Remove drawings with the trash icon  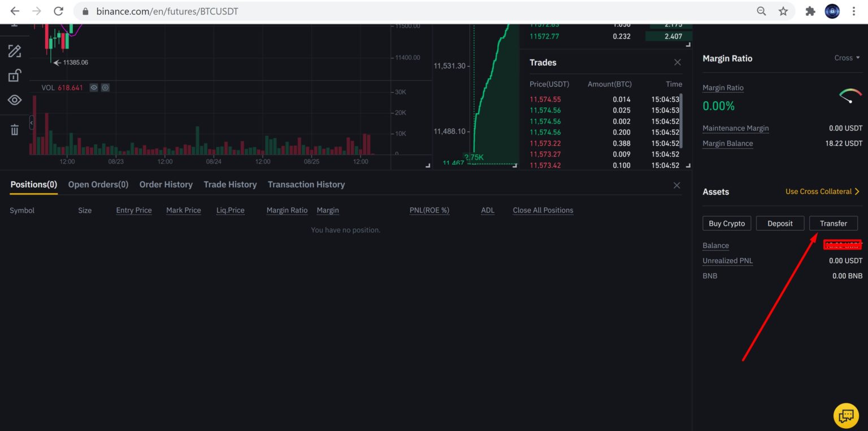[x=15, y=130]
